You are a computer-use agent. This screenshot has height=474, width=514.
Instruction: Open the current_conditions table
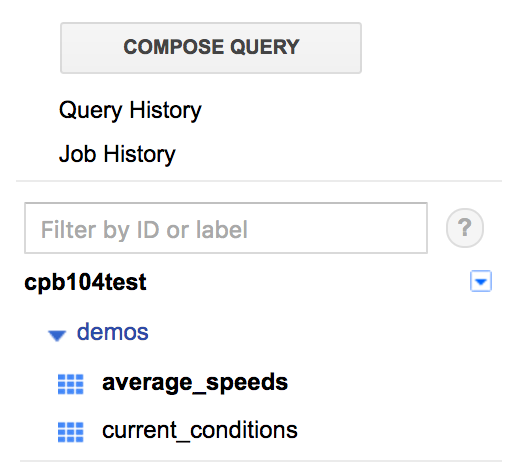tap(200, 431)
